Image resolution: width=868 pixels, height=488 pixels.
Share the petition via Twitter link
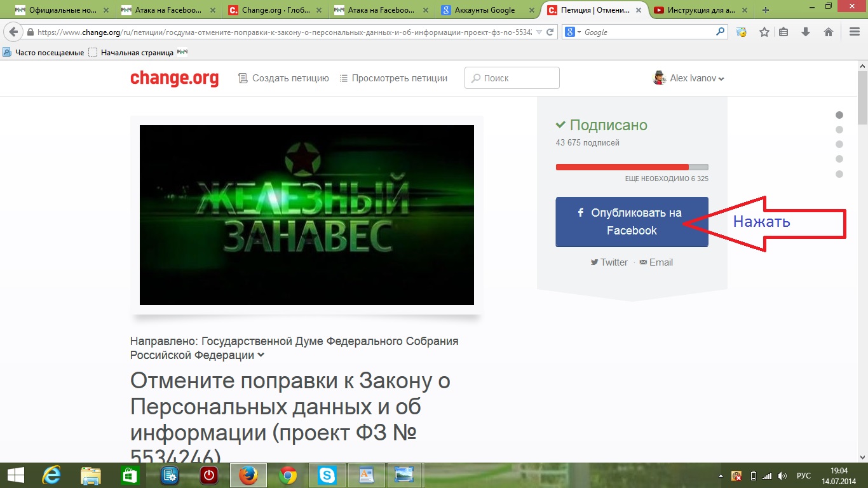tap(609, 262)
